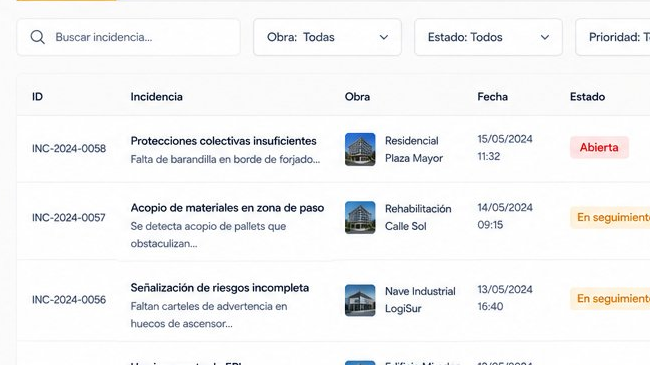The image size is (650, 365).
Task: Click the ID column header
Action: [37, 97]
